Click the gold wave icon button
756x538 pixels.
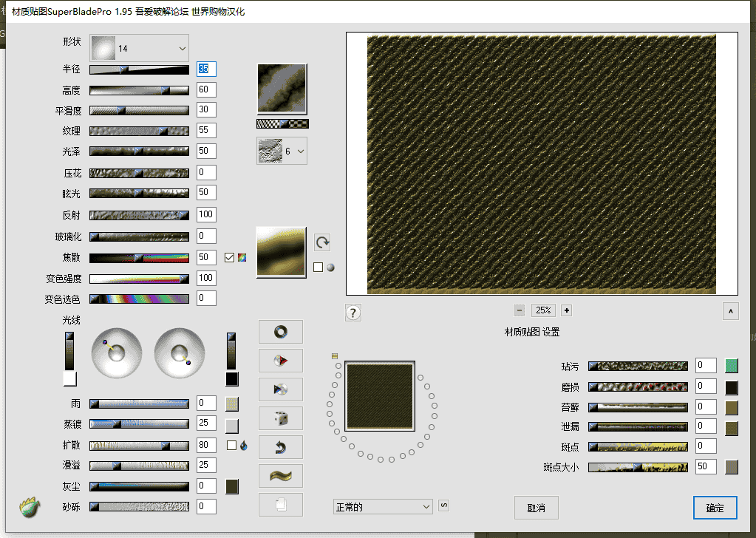[x=281, y=476]
